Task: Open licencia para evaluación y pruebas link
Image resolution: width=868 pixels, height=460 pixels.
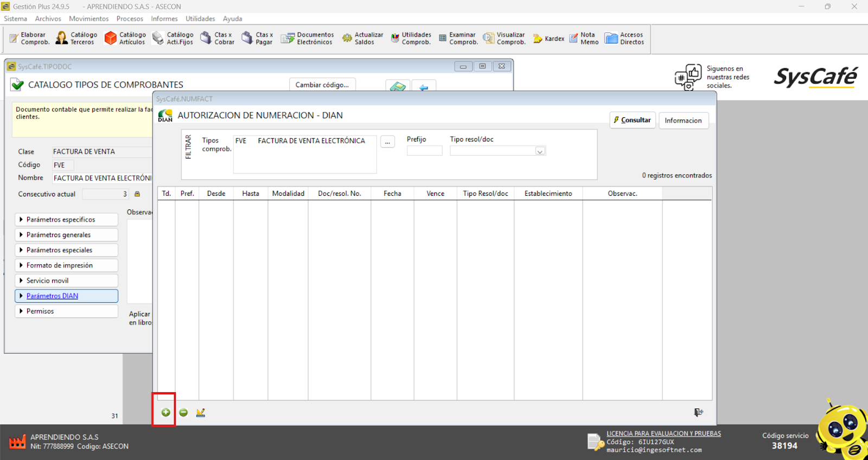Action: pos(663,433)
